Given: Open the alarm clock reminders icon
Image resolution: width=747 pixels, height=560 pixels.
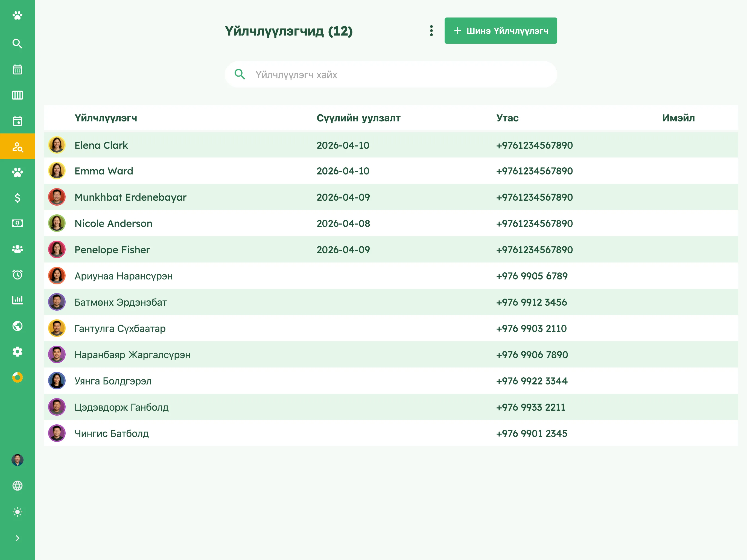Looking at the screenshot, I should coord(17,275).
